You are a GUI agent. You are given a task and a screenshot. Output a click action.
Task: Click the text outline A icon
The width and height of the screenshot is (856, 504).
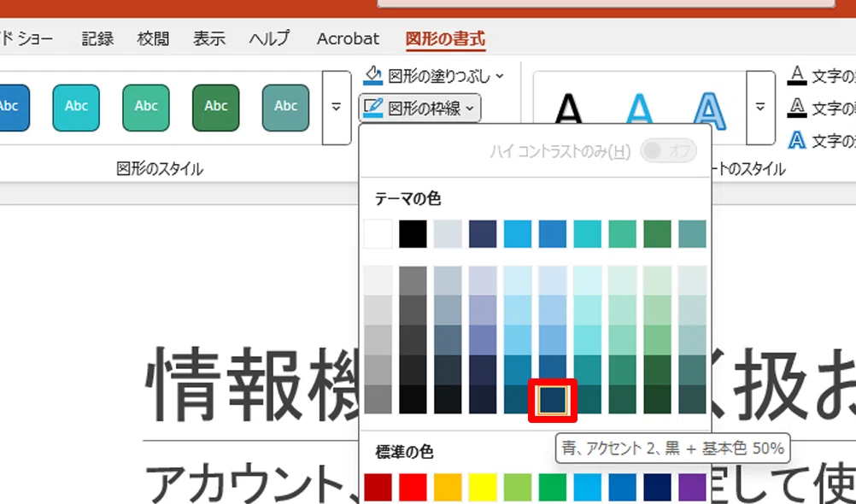click(797, 108)
